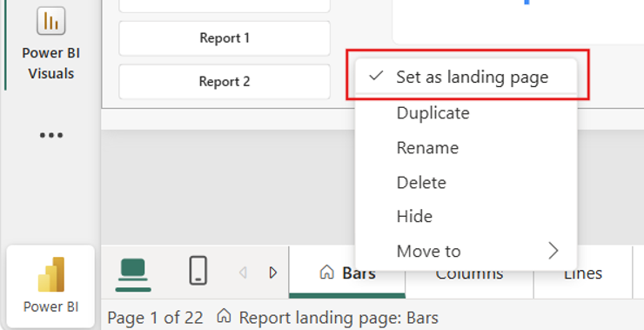Switch to mobile layout view
This screenshot has height=330, width=644.
[198, 271]
